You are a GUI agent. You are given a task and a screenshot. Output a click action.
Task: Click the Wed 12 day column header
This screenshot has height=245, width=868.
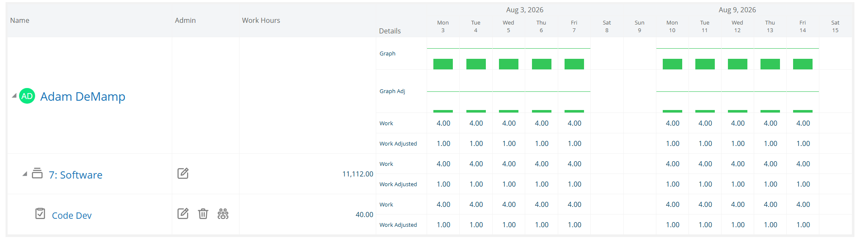point(737,26)
